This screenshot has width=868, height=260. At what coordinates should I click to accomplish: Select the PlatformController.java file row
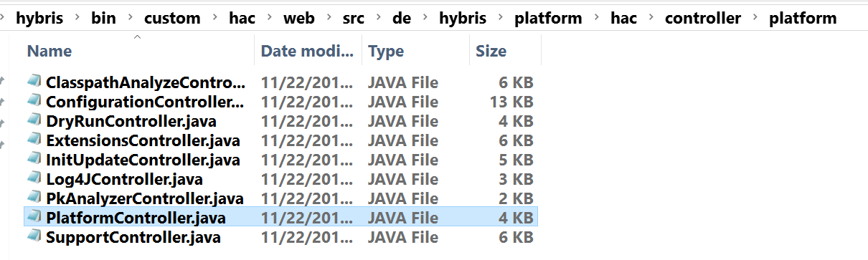point(280,218)
